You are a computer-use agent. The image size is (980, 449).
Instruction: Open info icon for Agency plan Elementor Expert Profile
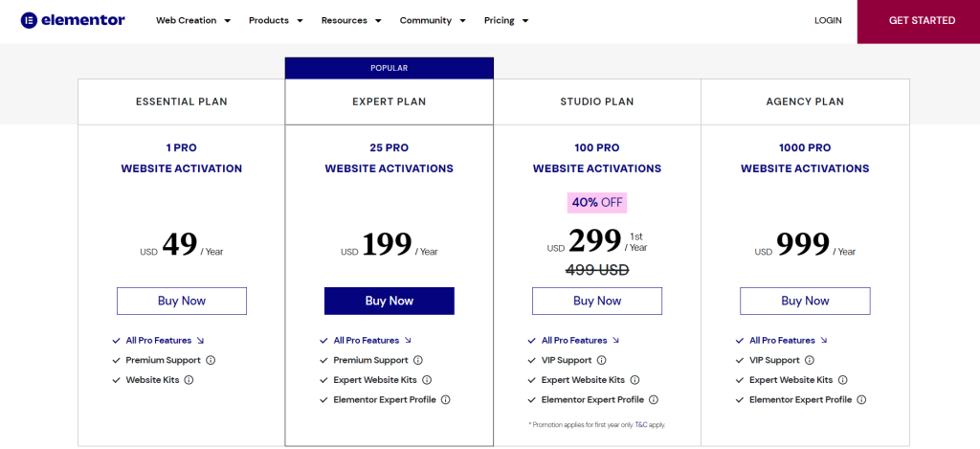pyautogui.click(x=861, y=399)
